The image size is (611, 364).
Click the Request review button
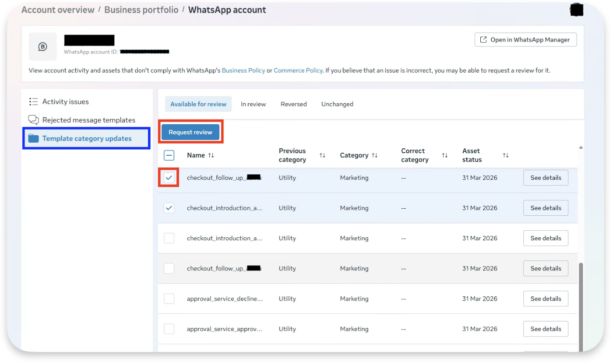pos(190,132)
